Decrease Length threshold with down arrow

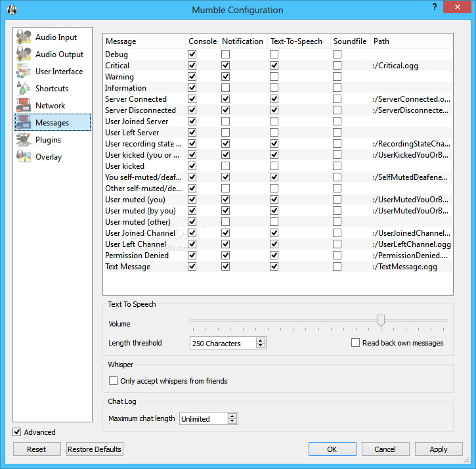tap(261, 346)
